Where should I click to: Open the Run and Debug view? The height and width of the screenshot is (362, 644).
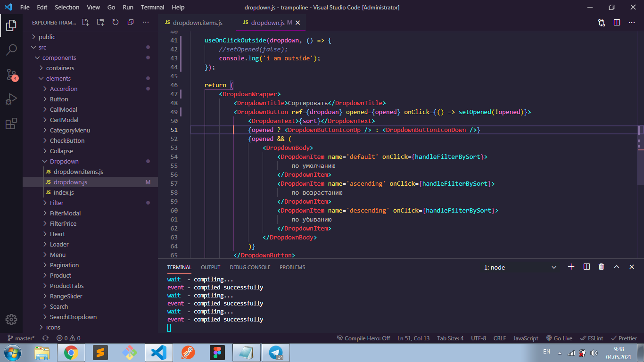click(11, 99)
